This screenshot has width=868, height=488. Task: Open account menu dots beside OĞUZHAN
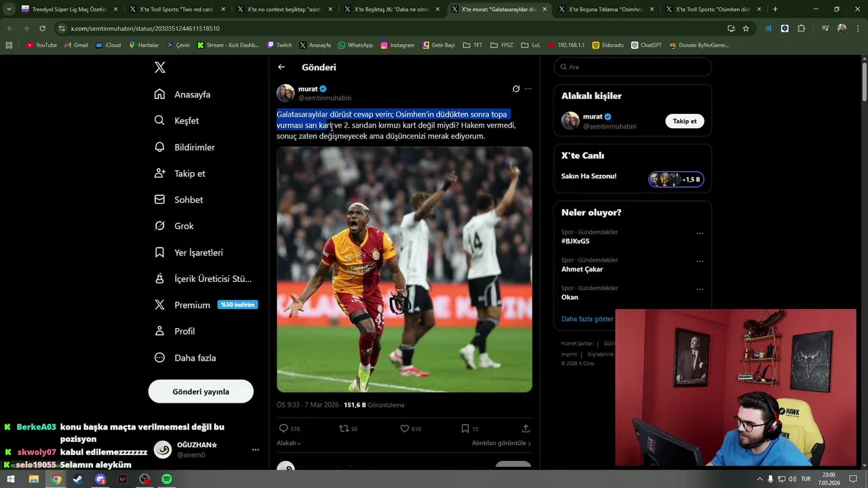tap(256, 449)
